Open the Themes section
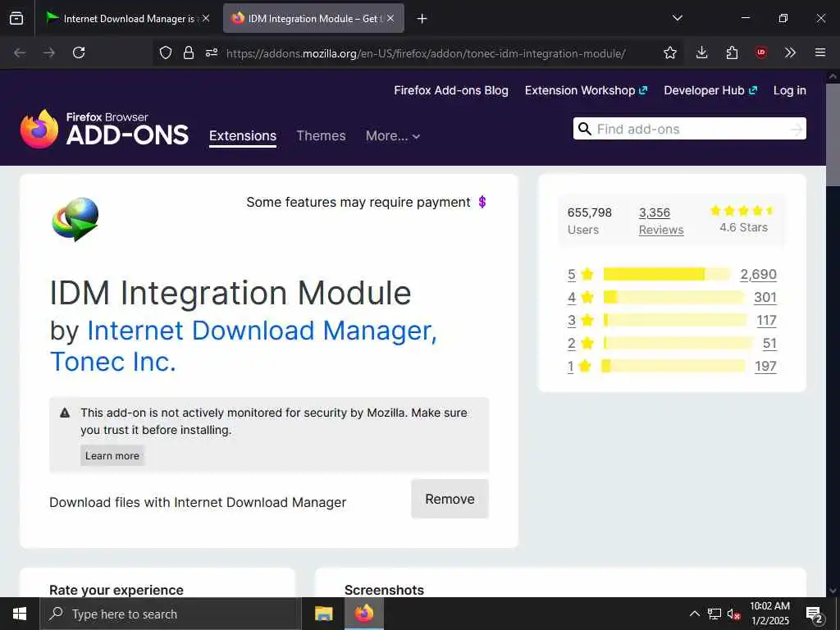 coord(321,136)
